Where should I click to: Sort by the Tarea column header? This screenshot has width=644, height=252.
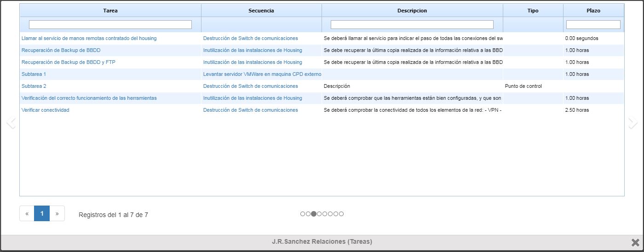tap(110, 11)
